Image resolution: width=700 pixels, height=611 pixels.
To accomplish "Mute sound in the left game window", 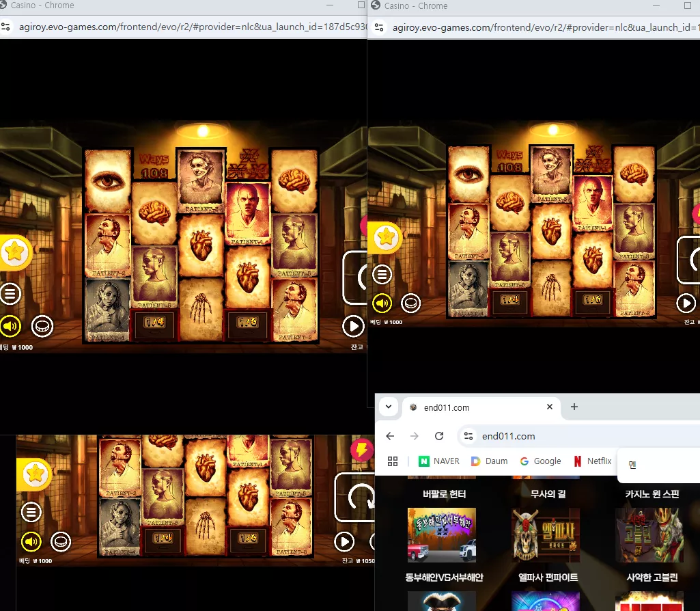I will coord(10,327).
